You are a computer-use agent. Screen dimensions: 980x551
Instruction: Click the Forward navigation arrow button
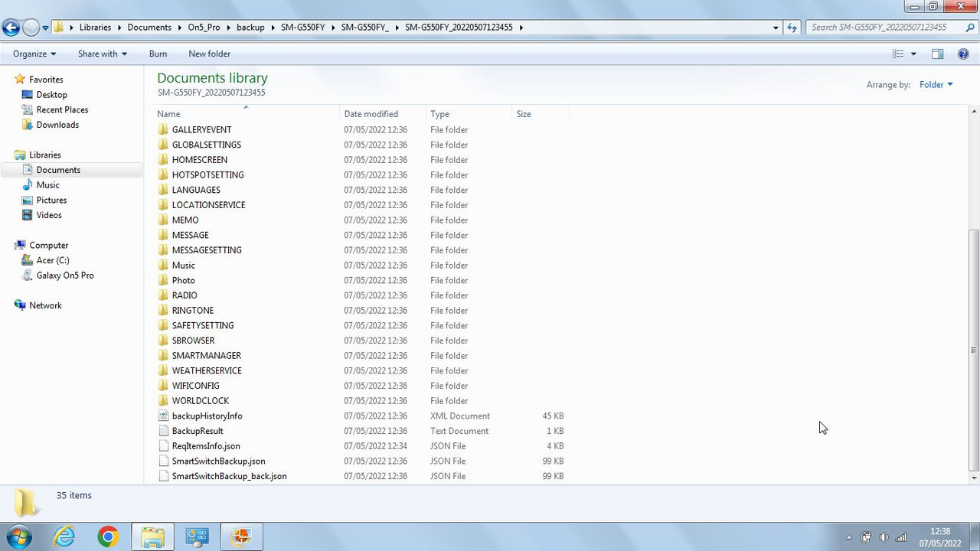tap(31, 28)
